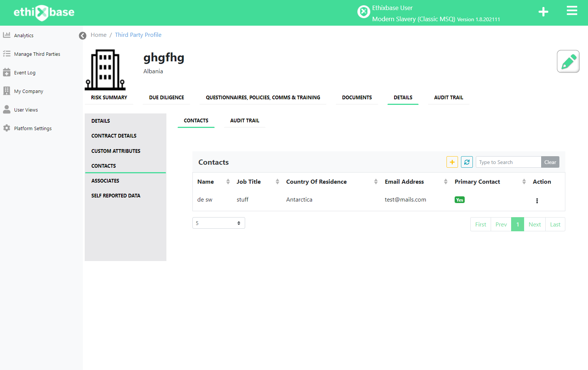Go to the Last page

[555, 224]
